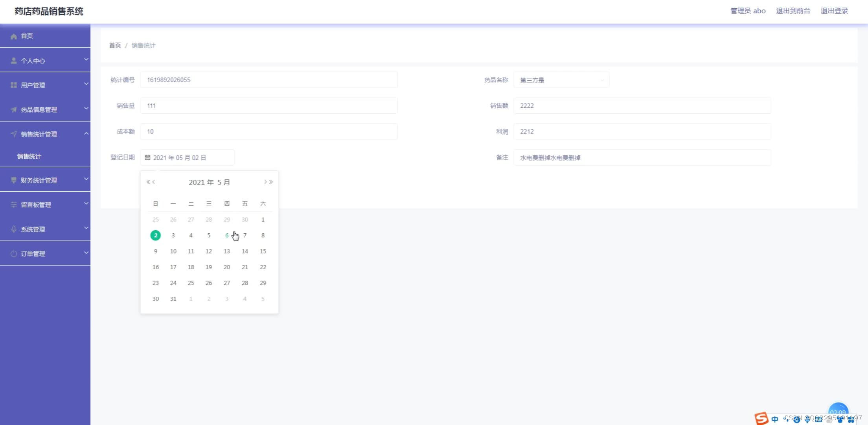Select the highlighted May 2 date
This screenshot has width=868, height=425.
[x=156, y=235]
